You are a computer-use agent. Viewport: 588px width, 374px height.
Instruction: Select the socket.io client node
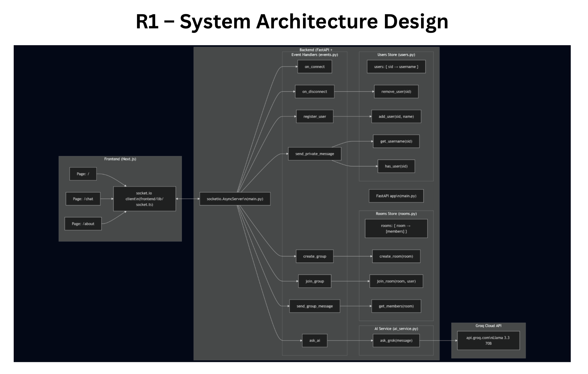[145, 199]
